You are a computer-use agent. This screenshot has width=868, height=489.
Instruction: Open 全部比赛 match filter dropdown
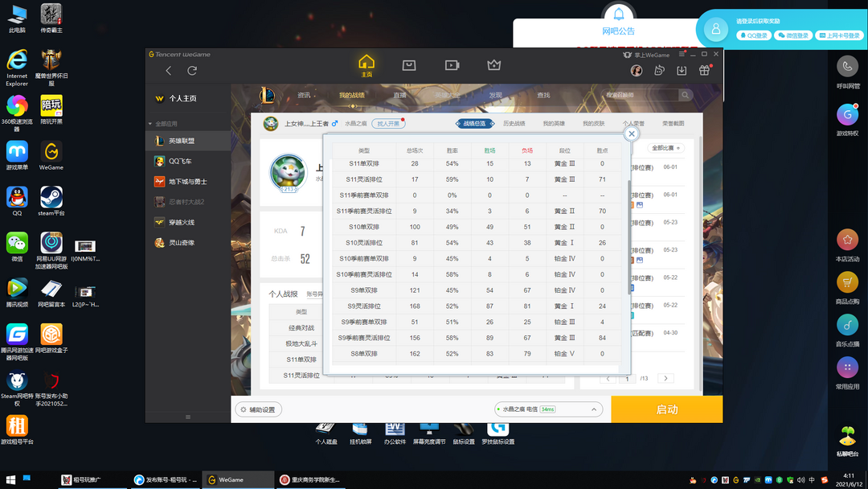click(x=666, y=148)
